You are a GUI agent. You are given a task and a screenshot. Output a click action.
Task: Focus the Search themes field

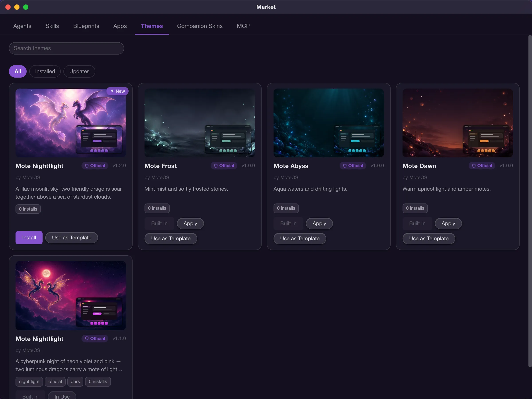click(66, 48)
